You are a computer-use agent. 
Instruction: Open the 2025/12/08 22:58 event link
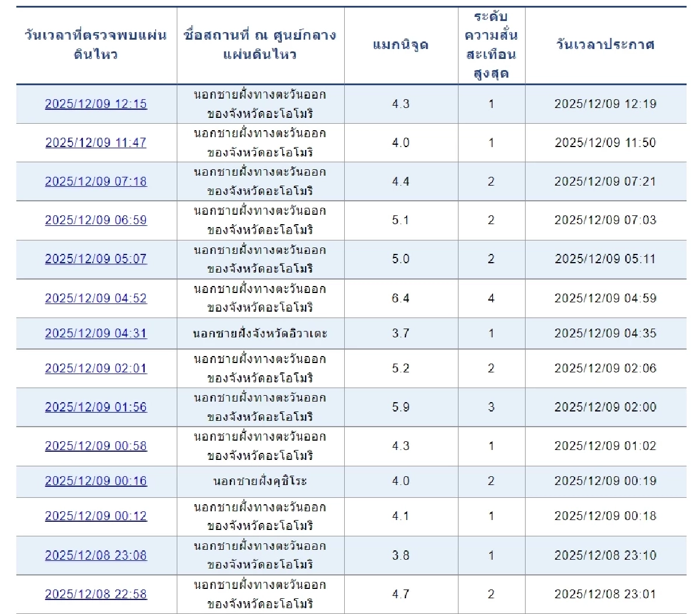[x=95, y=594]
